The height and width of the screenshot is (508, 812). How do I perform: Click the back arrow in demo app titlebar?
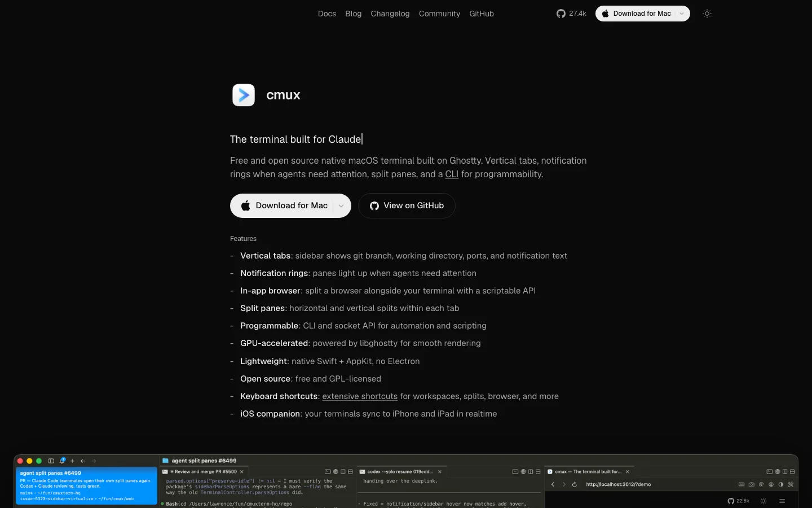(83, 461)
